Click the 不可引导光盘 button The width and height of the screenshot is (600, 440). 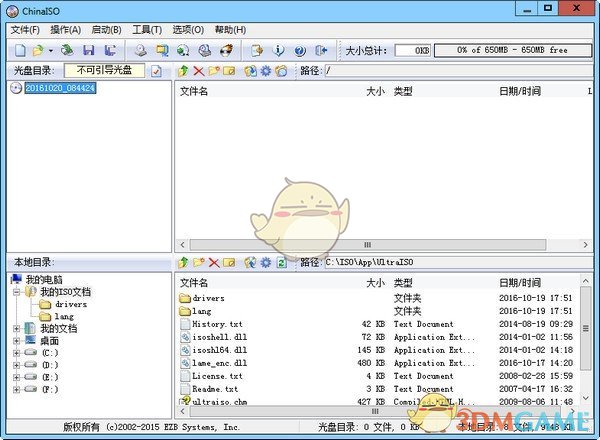point(104,71)
